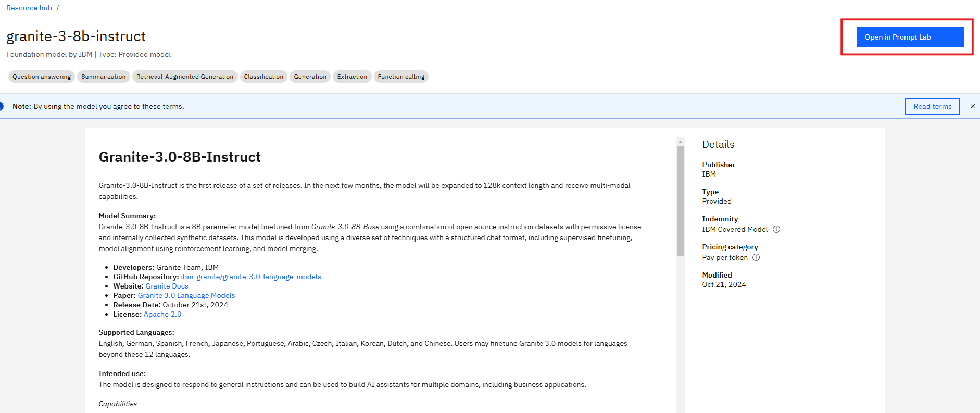
Task: Open Granite 3.0 Language Models paper
Action: (x=186, y=295)
